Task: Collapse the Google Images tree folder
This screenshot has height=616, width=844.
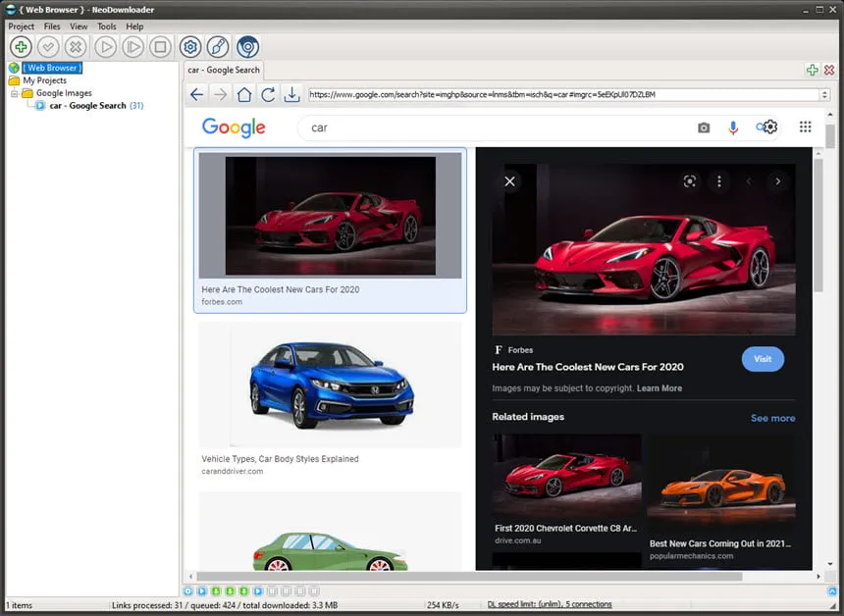Action: tap(15, 93)
